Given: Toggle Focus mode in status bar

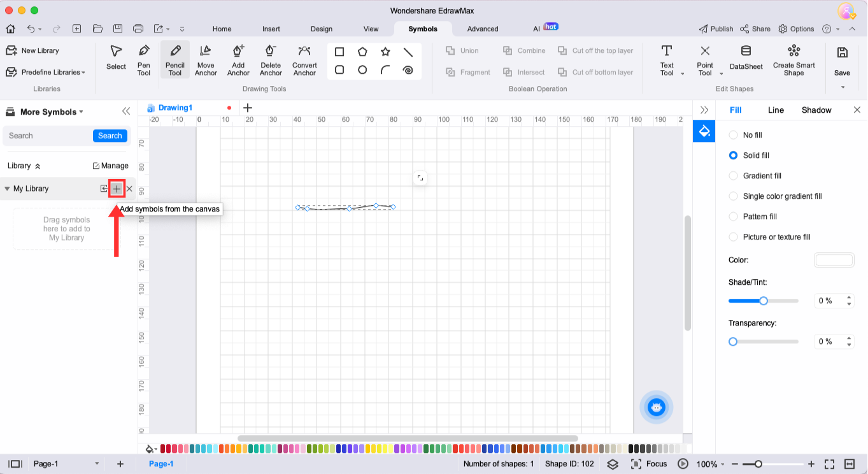Looking at the screenshot, I should tap(649, 464).
